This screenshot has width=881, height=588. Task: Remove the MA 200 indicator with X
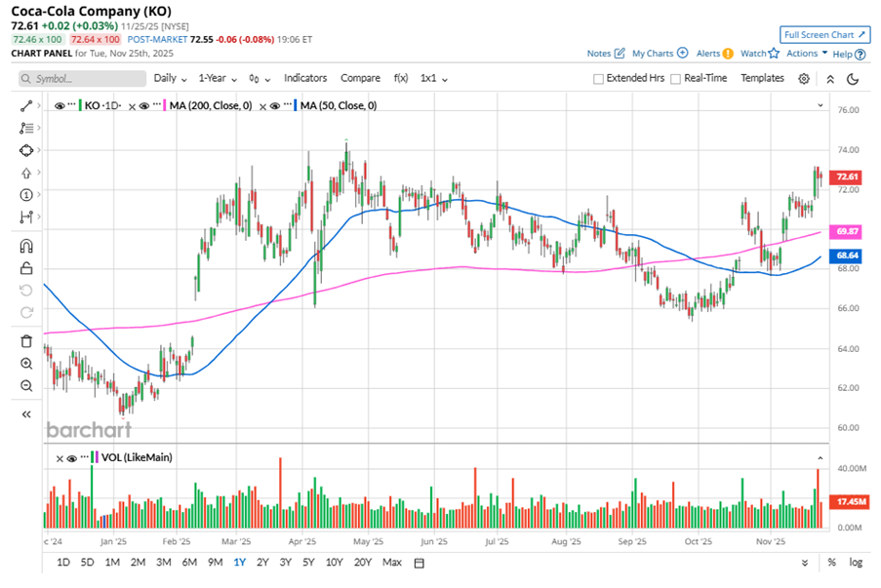click(x=132, y=106)
